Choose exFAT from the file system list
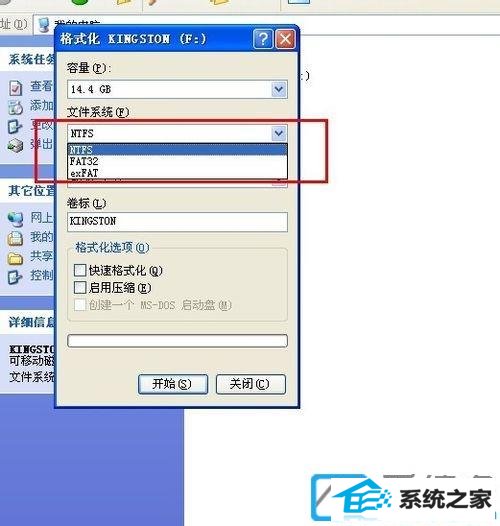500x526 pixels. [177, 173]
